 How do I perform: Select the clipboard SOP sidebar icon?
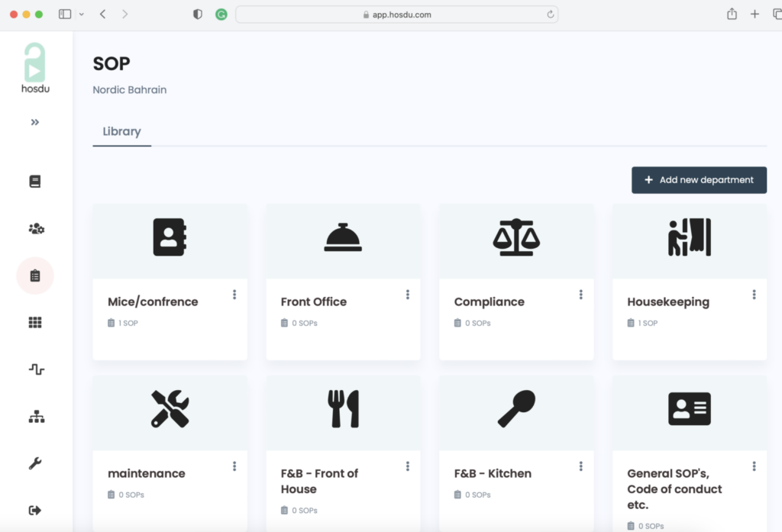click(35, 276)
